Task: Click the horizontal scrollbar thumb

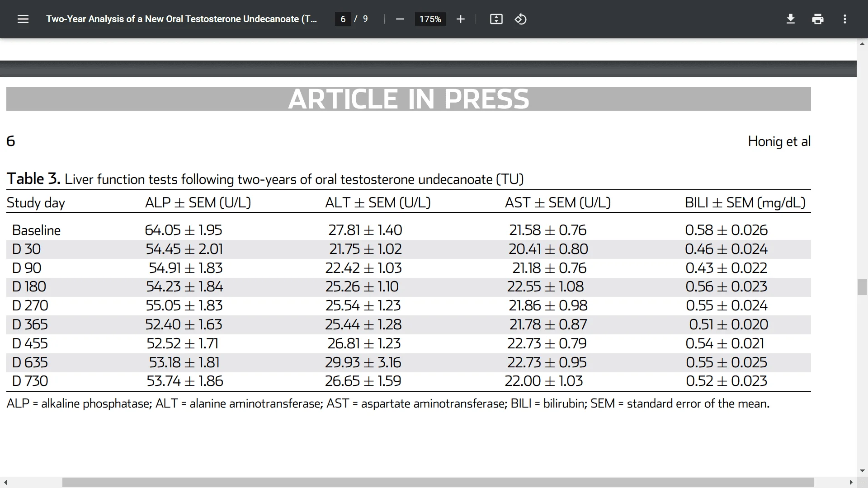Action: coord(438,483)
